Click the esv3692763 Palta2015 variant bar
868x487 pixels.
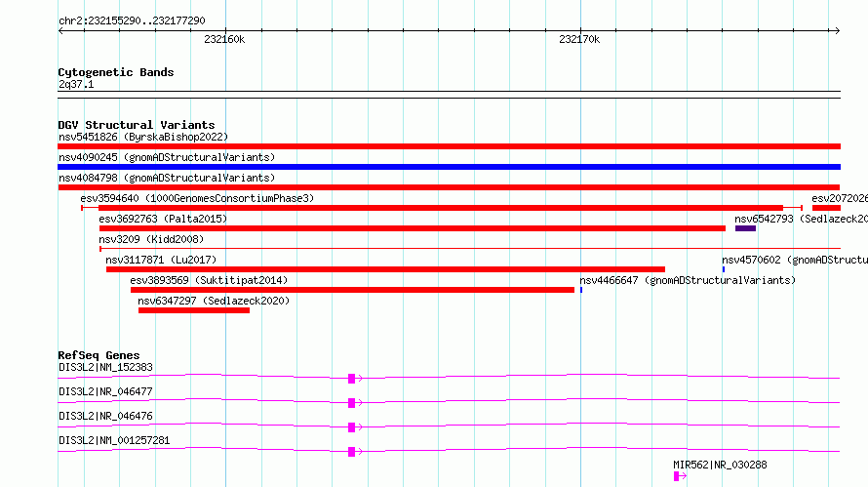pos(413,228)
